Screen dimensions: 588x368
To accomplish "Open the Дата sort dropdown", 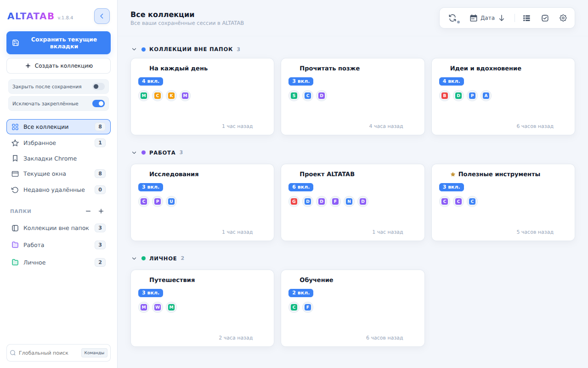I will [487, 18].
